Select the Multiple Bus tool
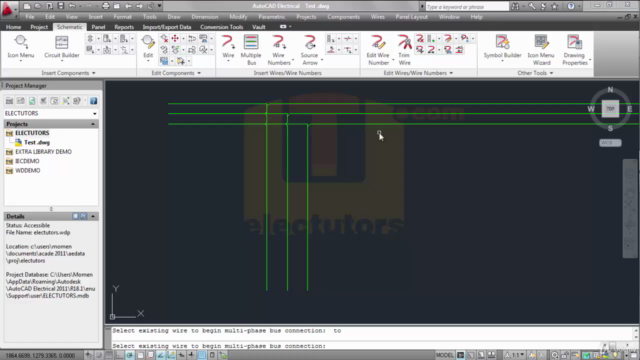Screen dimensions: 640x360 pos(251,50)
